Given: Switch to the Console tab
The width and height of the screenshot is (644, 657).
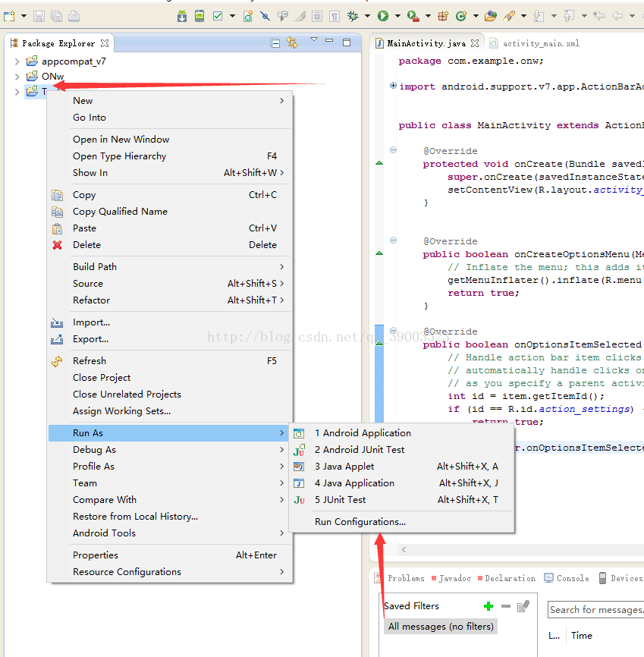Looking at the screenshot, I should [x=567, y=578].
